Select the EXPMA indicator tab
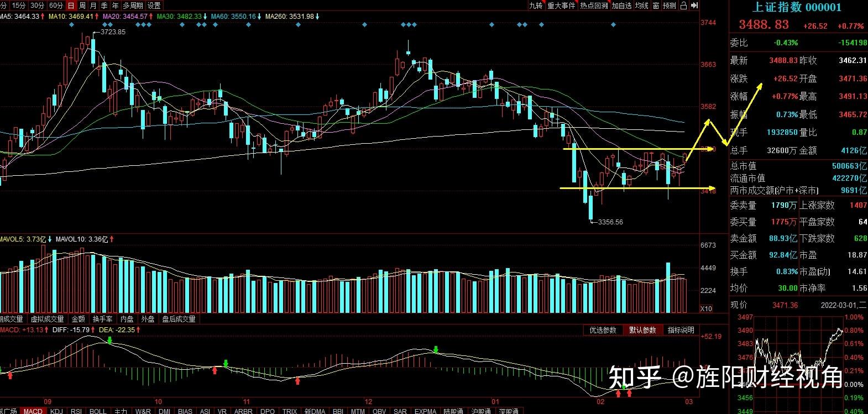Viewport: 868px width, 414px height. (x=425, y=411)
